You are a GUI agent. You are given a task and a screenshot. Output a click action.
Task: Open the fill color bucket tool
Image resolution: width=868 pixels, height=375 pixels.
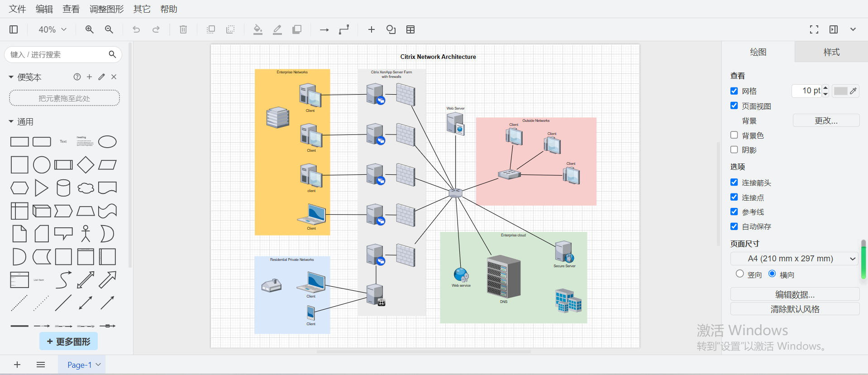pyautogui.click(x=258, y=29)
